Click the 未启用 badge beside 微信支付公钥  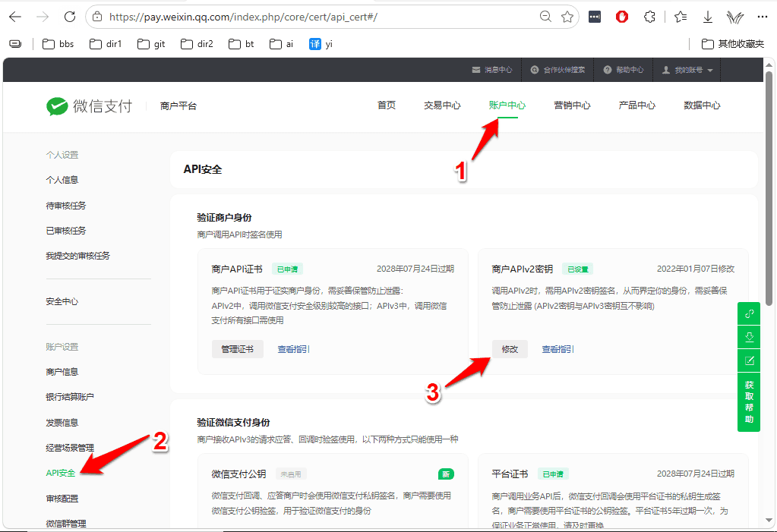pyautogui.click(x=291, y=474)
